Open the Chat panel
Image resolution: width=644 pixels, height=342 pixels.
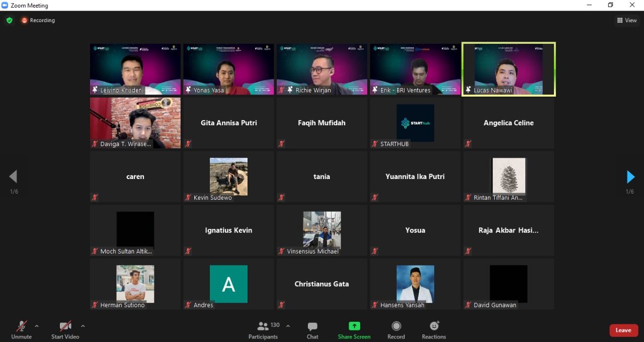pyautogui.click(x=312, y=330)
